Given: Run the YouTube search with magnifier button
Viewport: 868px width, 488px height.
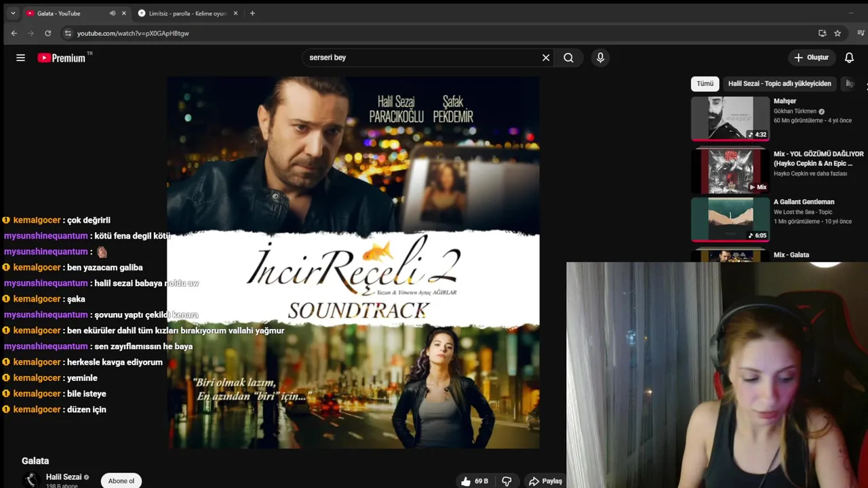Looking at the screenshot, I should click(568, 58).
